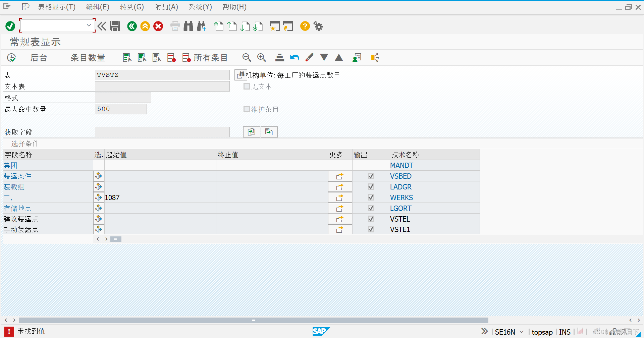Click the 后台 background button
644x338 pixels.
(38, 58)
